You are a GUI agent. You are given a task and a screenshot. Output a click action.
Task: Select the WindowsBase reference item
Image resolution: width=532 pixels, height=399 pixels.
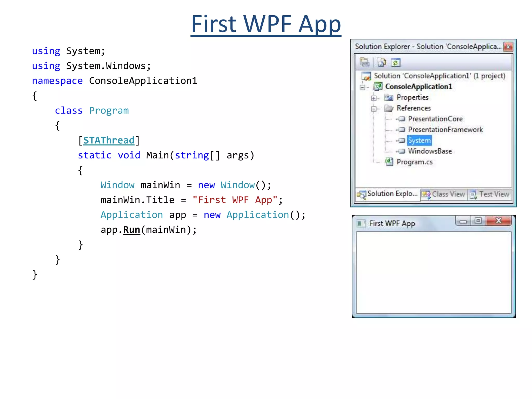[x=430, y=151]
